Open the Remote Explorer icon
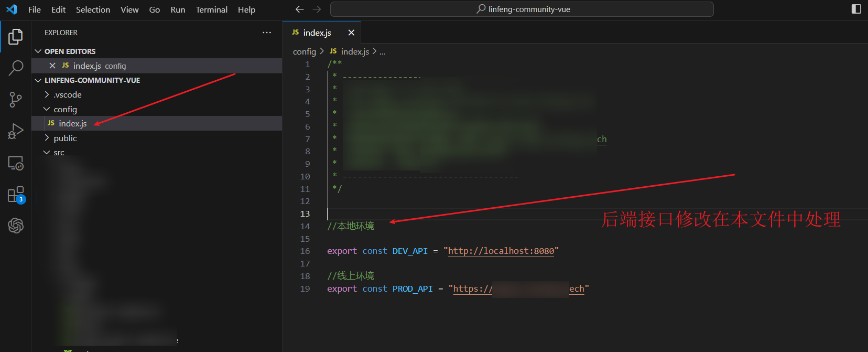The height and width of the screenshot is (352, 868). pyautogui.click(x=16, y=163)
